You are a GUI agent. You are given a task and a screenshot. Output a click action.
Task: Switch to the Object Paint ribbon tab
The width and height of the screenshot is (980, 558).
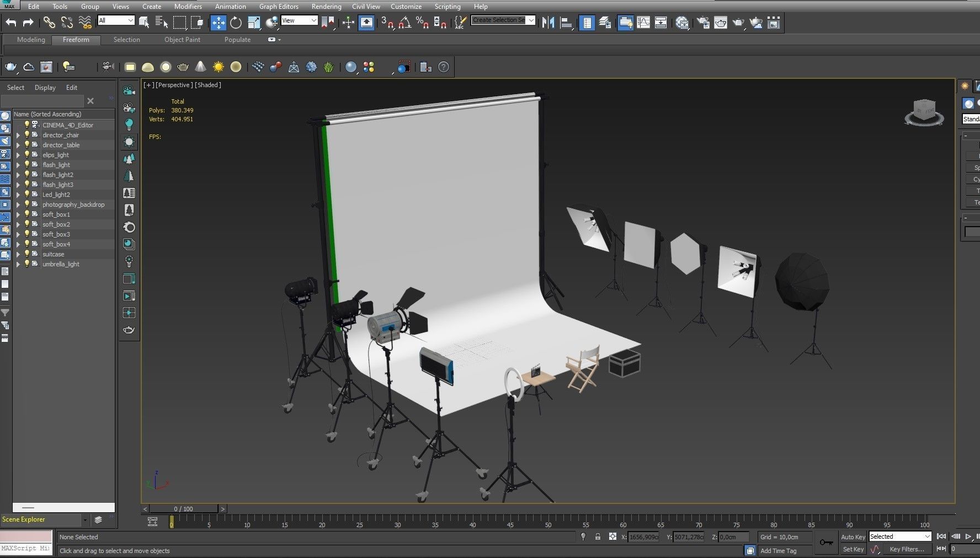coord(182,40)
